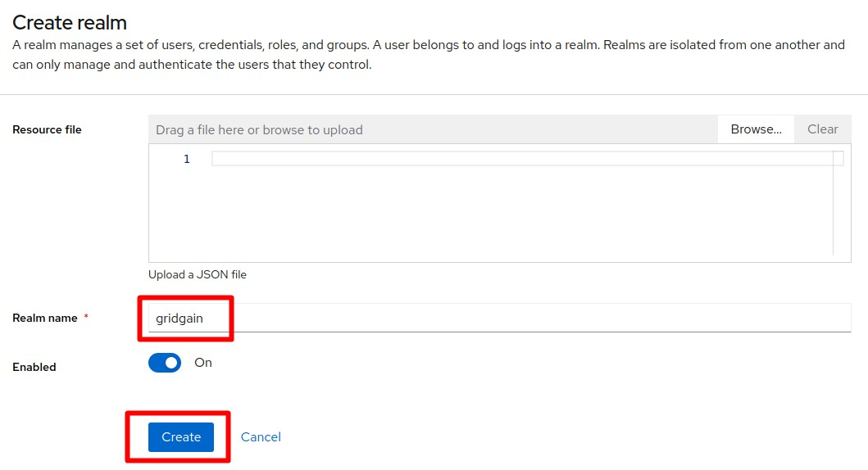Click the 'Create realm' page heading
This screenshot has width=868, height=470.
coord(70,23)
